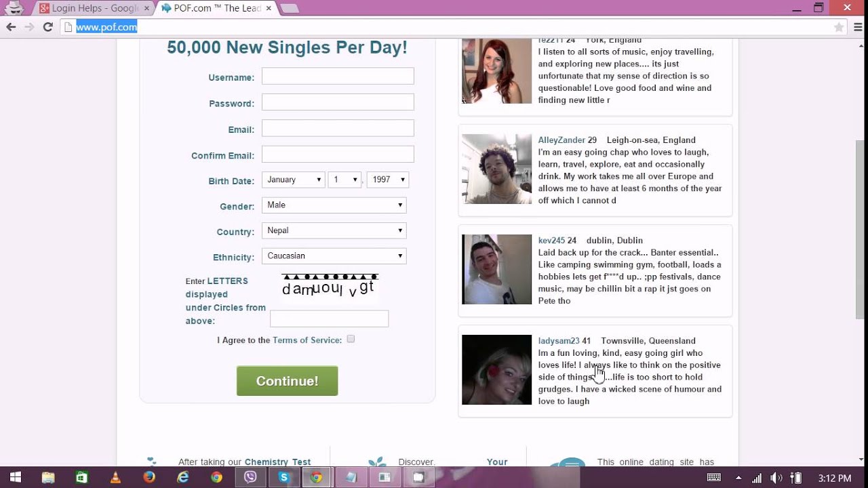The height and width of the screenshot is (488, 868).
Task: Switch to POF.com tab
Action: coord(216,8)
